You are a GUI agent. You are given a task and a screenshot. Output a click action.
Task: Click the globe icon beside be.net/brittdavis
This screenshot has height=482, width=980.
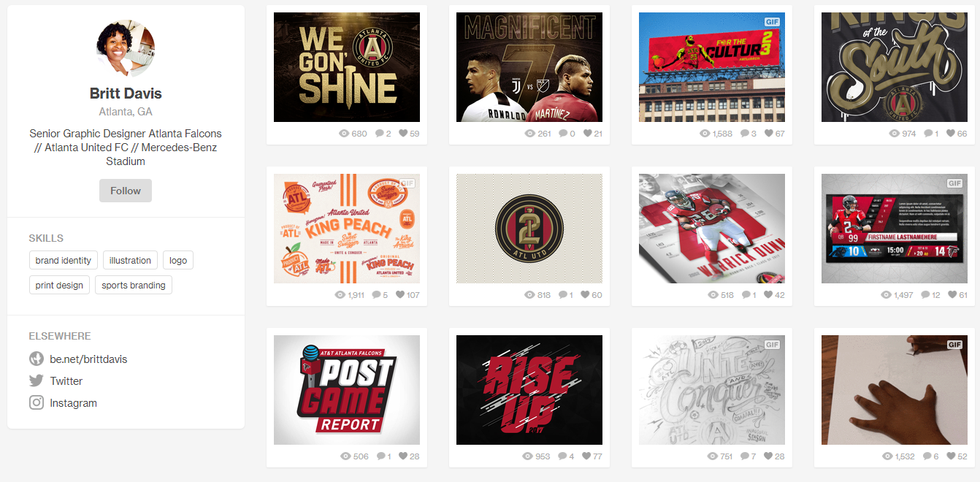[37, 359]
